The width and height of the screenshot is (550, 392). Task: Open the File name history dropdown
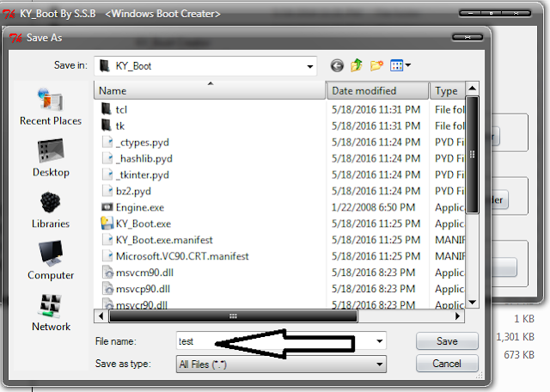(x=380, y=341)
